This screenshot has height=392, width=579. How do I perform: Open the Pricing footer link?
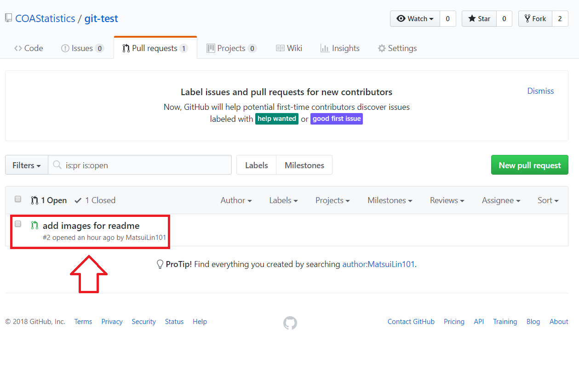pos(454,322)
